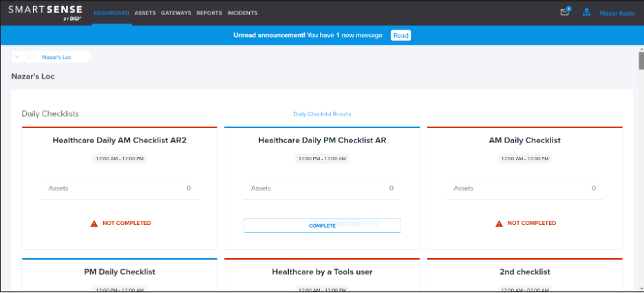Click the time range on Healthcare Daily PM Checklist AR

[x=322, y=159]
